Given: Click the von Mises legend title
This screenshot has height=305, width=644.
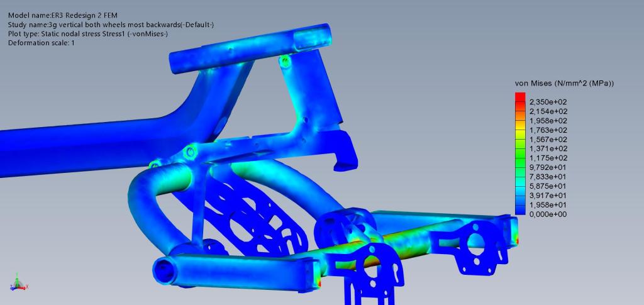Looking at the screenshot, I should tap(564, 84).
